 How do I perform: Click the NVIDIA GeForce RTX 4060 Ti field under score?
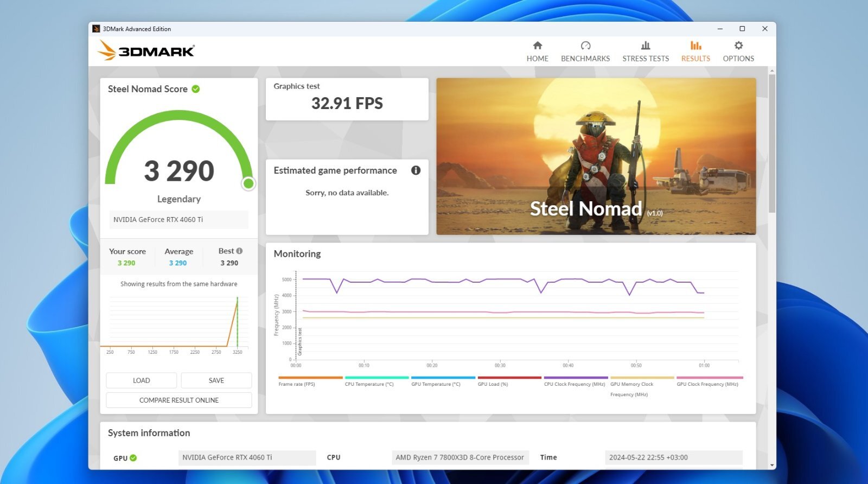(x=178, y=220)
